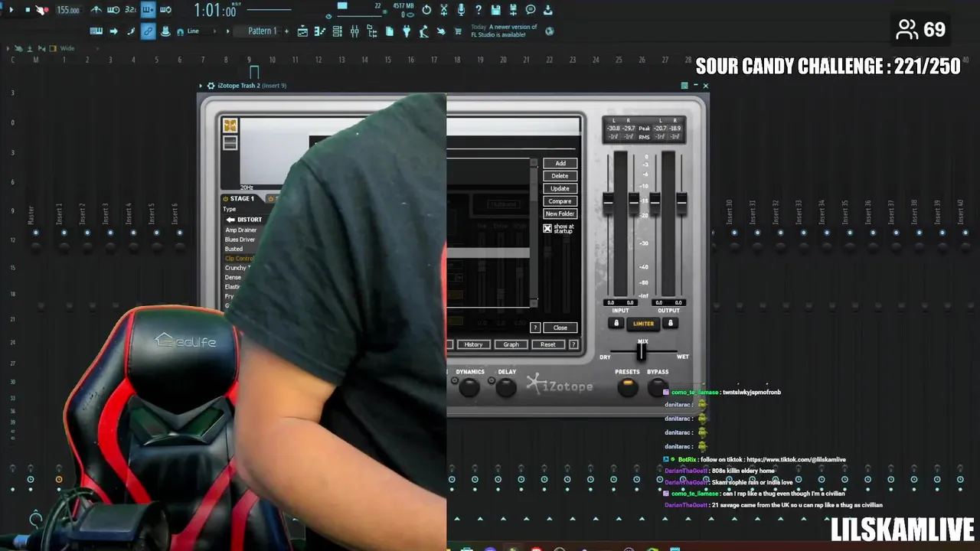Screen dimensions: 980x551
Task: Click the stamp icon in toolbar
Action: [165, 31]
